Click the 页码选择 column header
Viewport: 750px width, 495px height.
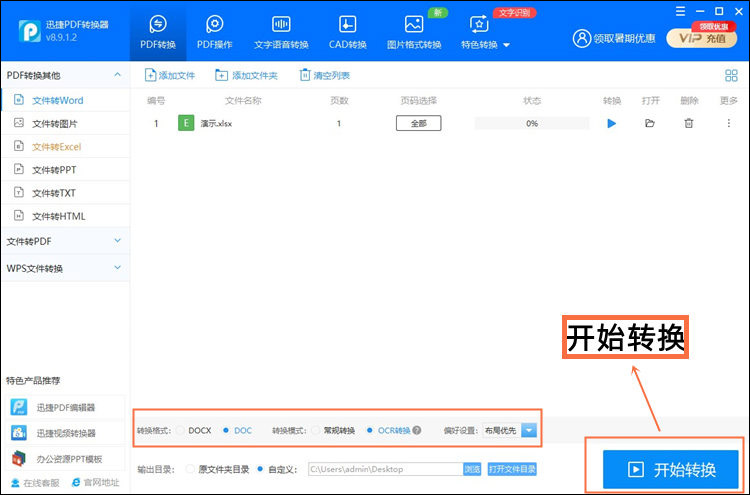click(x=419, y=100)
